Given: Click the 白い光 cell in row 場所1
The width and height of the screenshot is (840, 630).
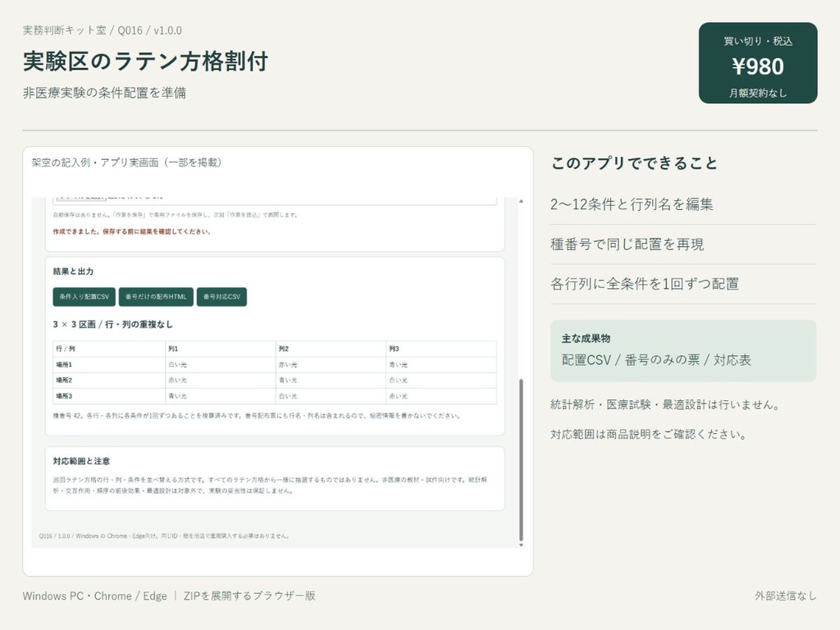Looking at the screenshot, I should point(221,365).
